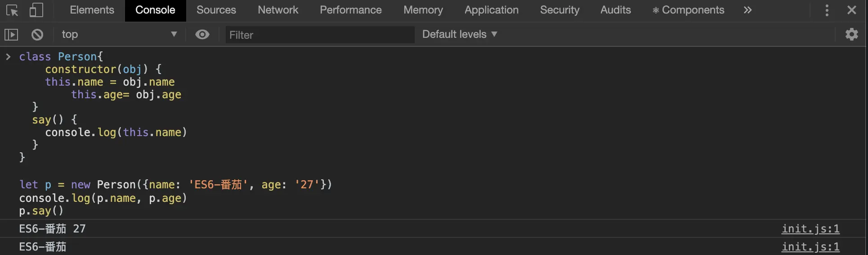Screen dimensions: 868x255
Task: Show the console sidebar panel
Action: [x=11, y=34]
